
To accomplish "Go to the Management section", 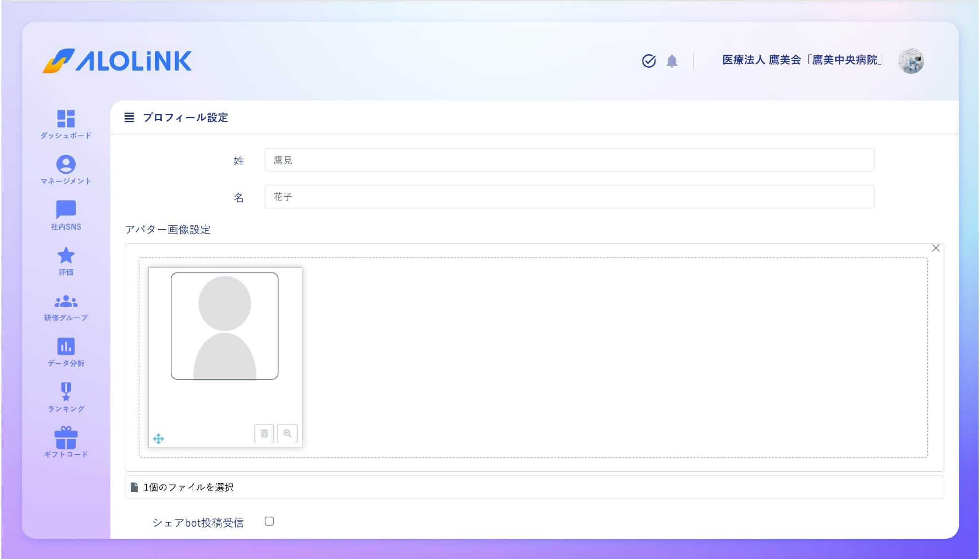I will (x=66, y=165).
